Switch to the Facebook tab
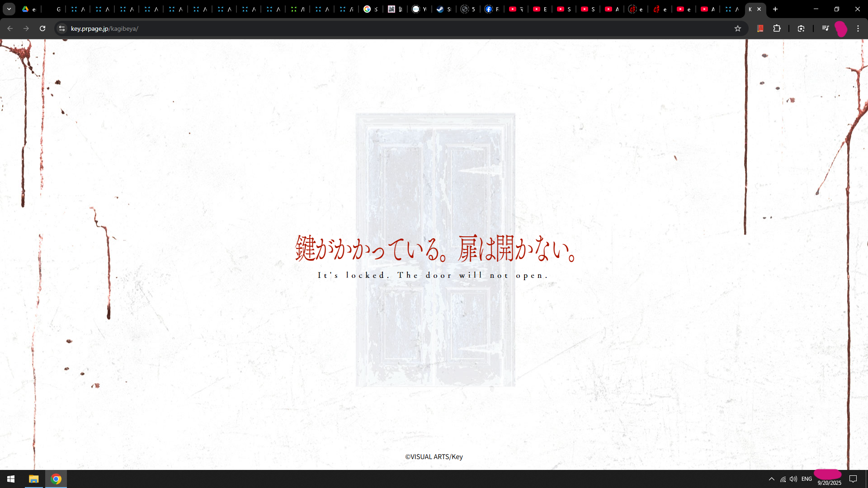The image size is (868, 488). point(489,9)
